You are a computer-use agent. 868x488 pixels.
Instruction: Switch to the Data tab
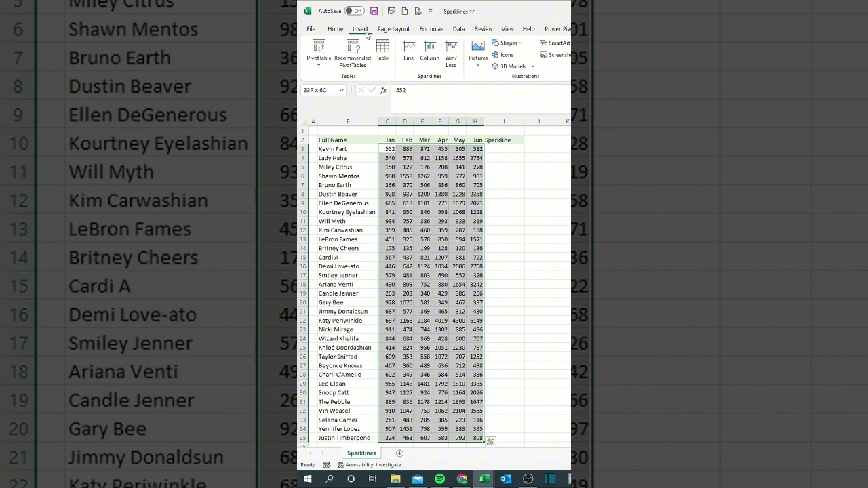point(459,29)
